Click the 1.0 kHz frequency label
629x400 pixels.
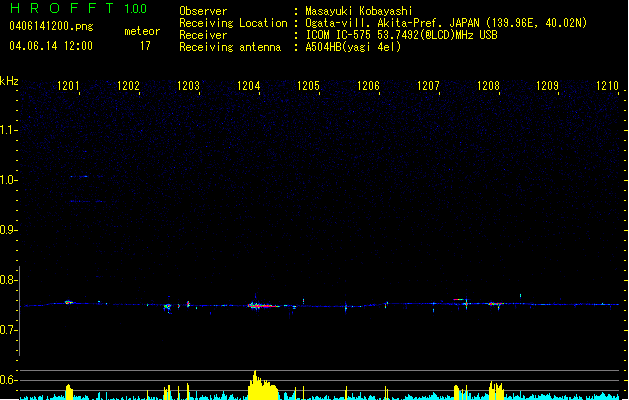point(9,180)
